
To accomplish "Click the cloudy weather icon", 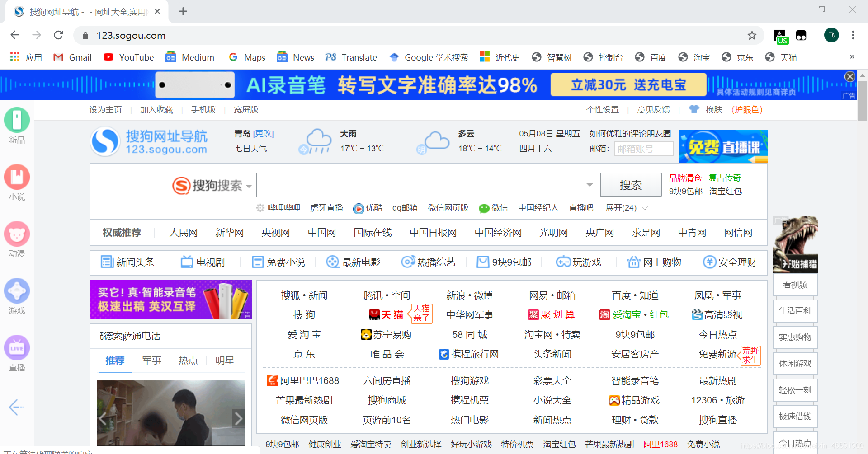I will [433, 142].
